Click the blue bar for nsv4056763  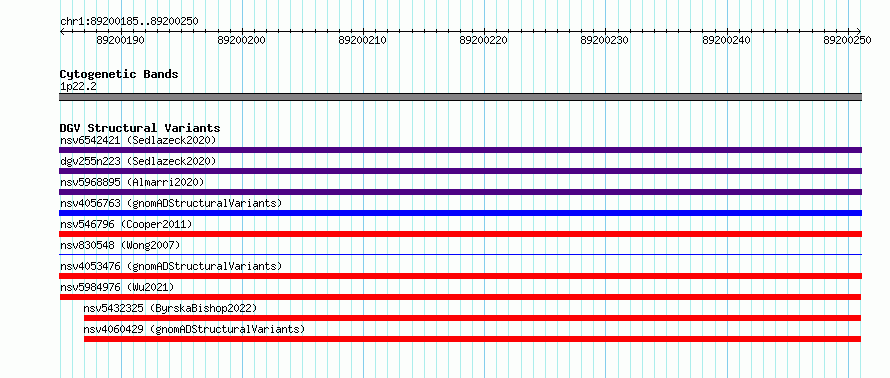[x=460, y=213]
